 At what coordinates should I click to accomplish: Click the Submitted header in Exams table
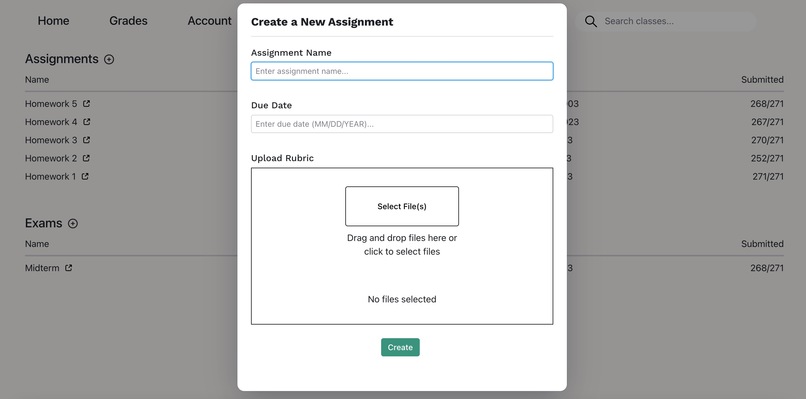coord(762,244)
